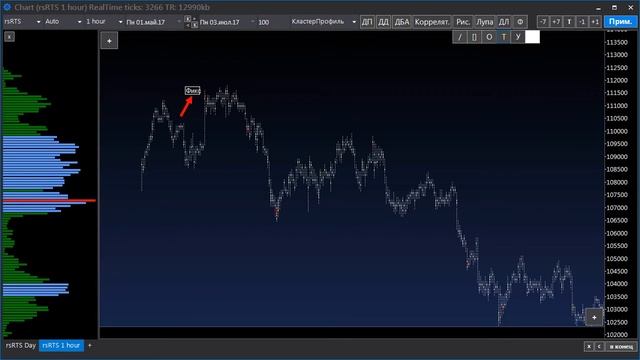The height and width of the screenshot is (360, 640).
Task: Select the T text drawing tool
Action: coord(503,37)
